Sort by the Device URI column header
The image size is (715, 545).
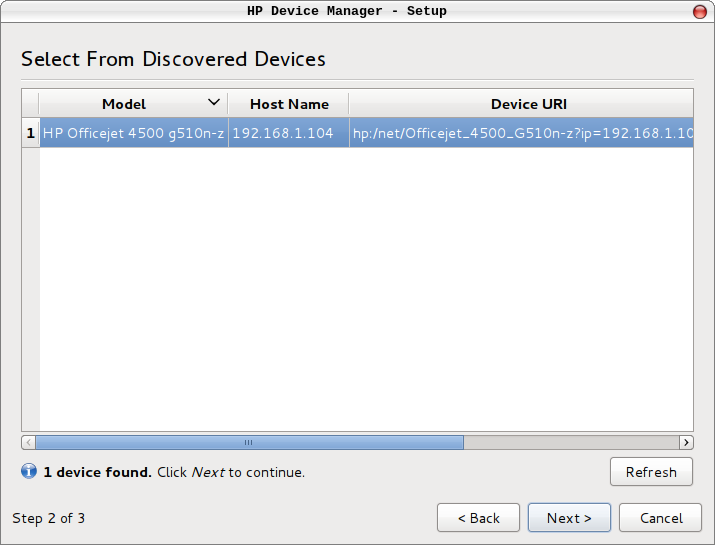528,104
